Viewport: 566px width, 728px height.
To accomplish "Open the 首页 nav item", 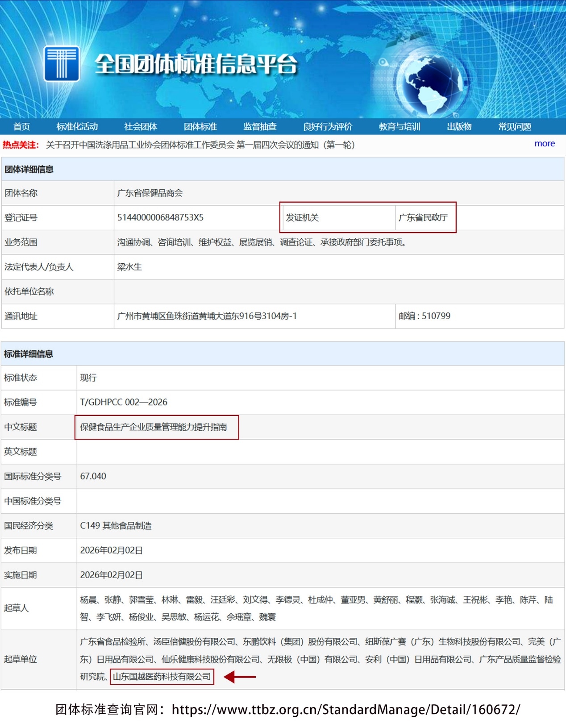I will pos(21,127).
